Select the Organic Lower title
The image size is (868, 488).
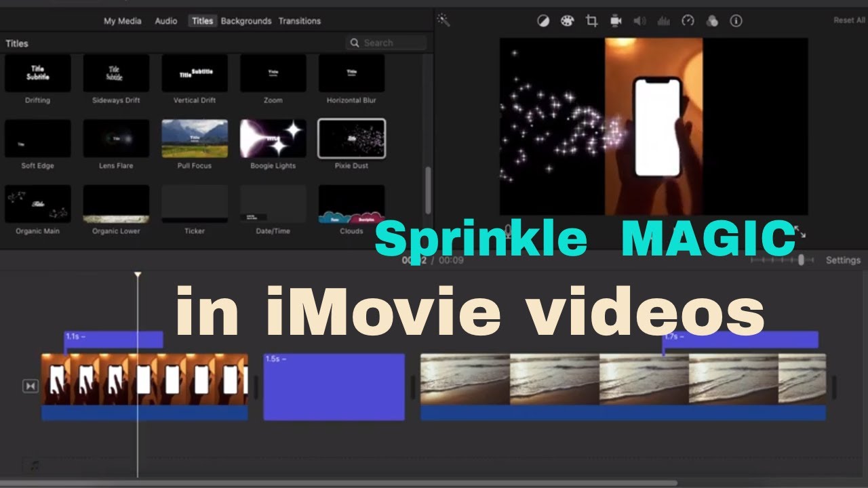pyautogui.click(x=116, y=204)
